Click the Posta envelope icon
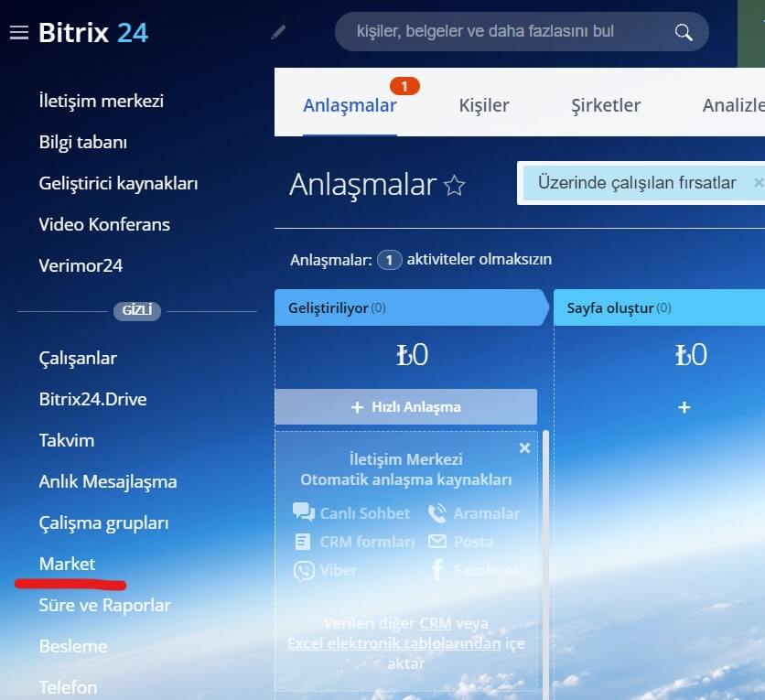Viewport: 765px width, 700px height. 437,541
